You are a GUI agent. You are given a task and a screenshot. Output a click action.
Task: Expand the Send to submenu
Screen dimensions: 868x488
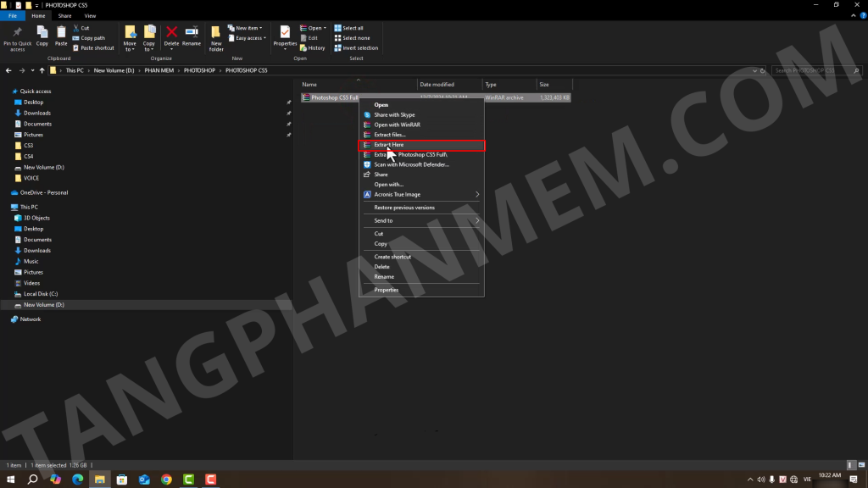tap(421, 220)
